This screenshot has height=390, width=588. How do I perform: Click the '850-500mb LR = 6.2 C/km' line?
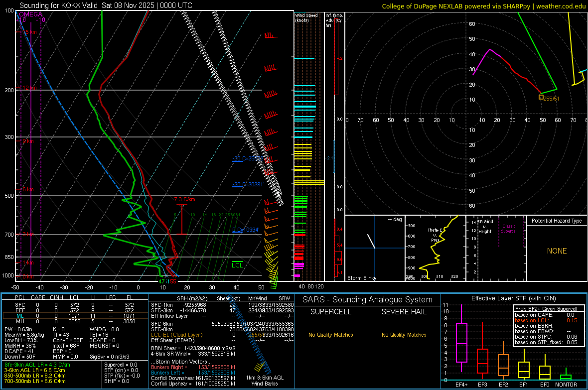click(35, 376)
